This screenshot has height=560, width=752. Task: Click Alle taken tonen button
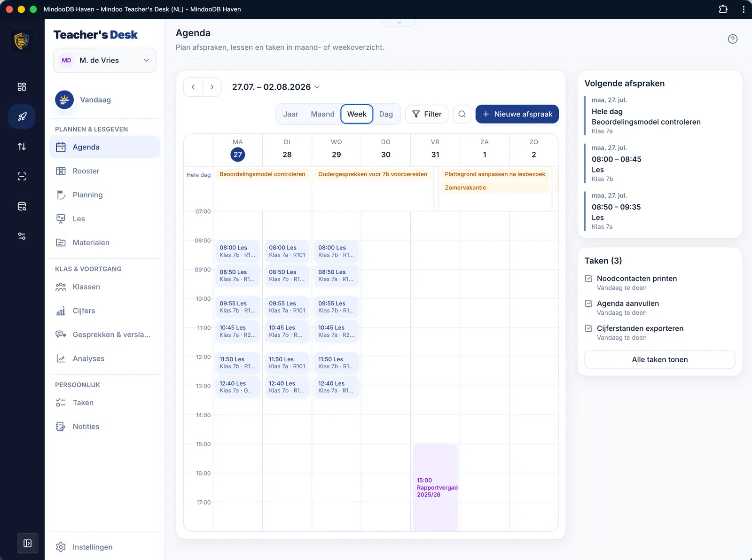tap(660, 359)
